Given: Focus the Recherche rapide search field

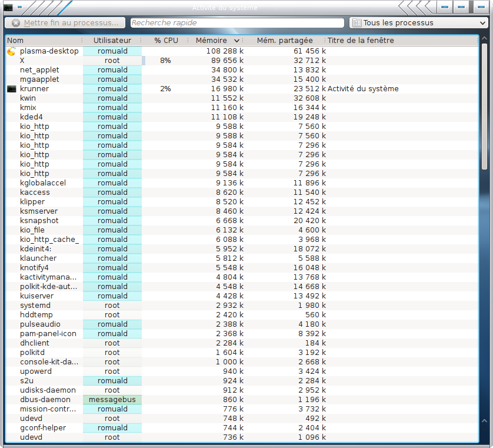Looking at the screenshot, I should (237, 23).
